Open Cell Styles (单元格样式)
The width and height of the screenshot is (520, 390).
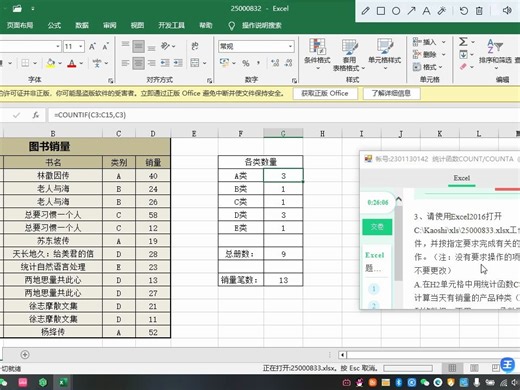point(384,54)
